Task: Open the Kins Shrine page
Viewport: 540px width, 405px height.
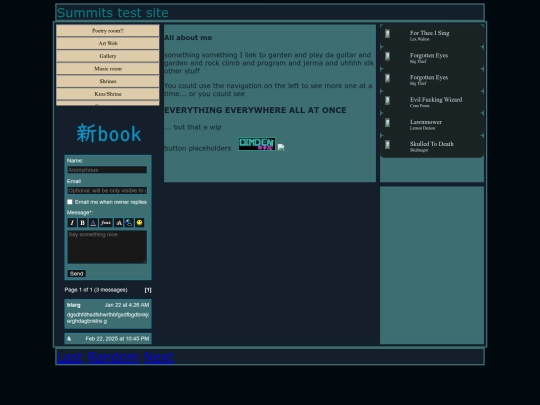Action: pos(108,94)
